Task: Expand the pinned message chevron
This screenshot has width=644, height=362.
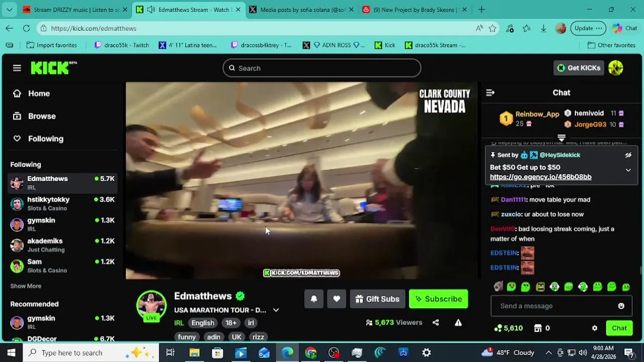Action: tap(628, 170)
